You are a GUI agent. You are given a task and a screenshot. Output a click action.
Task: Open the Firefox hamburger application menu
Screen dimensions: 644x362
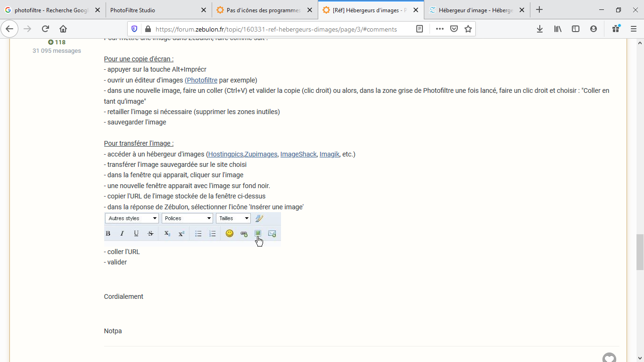click(634, 29)
